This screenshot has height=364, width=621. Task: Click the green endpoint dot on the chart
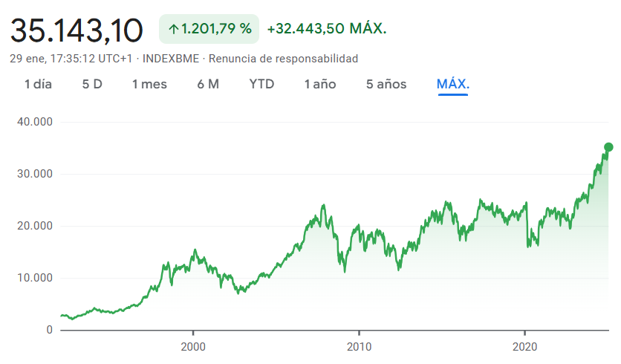pyautogui.click(x=608, y=147)
